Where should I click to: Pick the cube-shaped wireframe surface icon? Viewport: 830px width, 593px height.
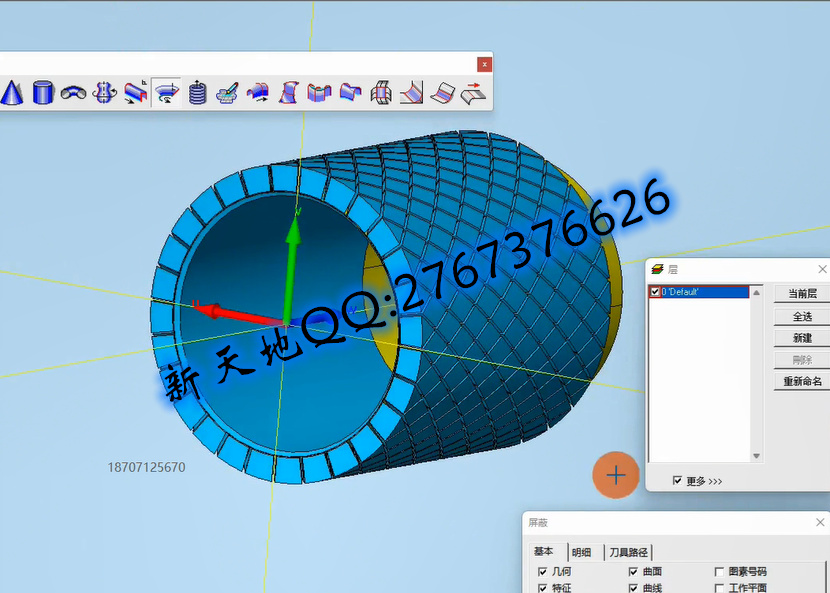point(381,93)
